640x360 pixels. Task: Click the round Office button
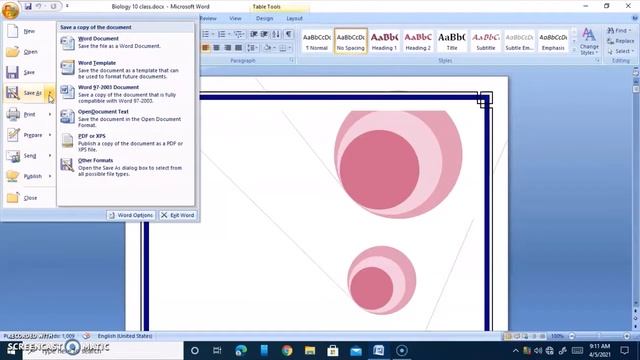click(x=10, y=10)
